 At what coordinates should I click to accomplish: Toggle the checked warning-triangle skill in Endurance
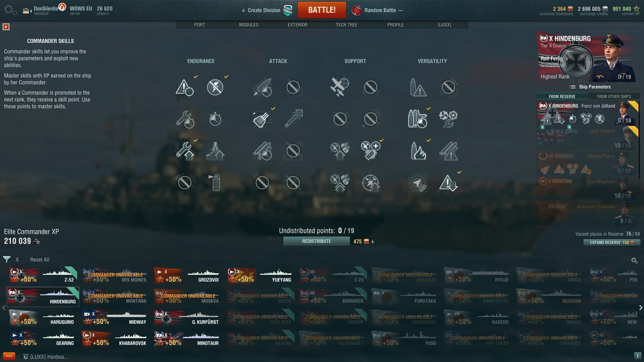click(184, 87)
